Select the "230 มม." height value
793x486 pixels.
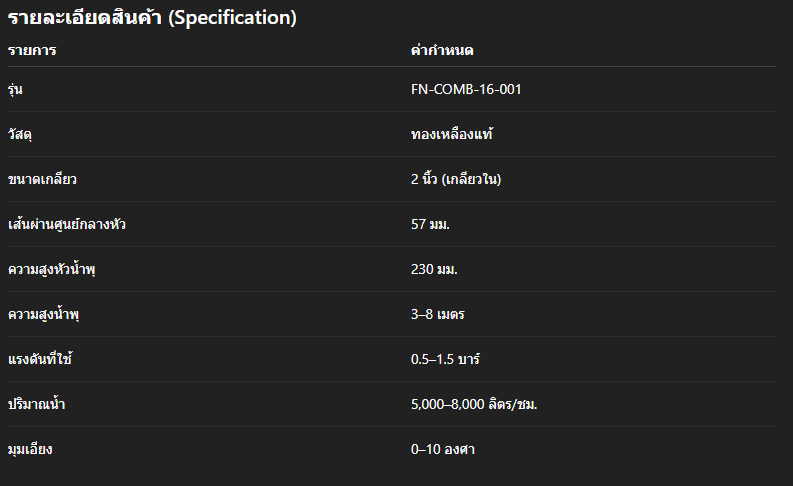tap(434, 270)
